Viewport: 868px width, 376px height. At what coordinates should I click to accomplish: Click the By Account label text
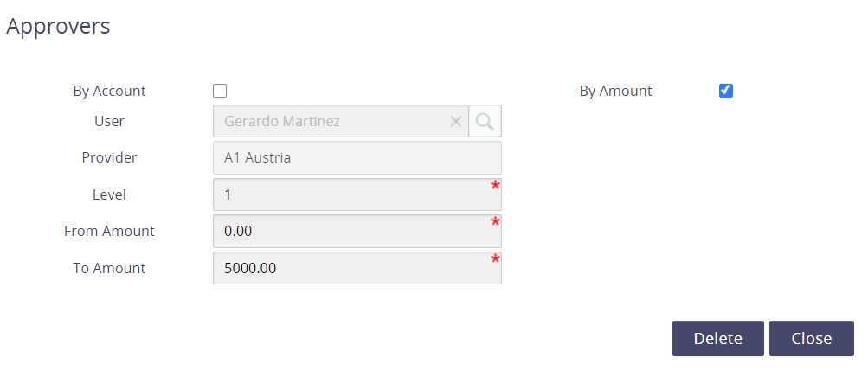pos(109,91)
